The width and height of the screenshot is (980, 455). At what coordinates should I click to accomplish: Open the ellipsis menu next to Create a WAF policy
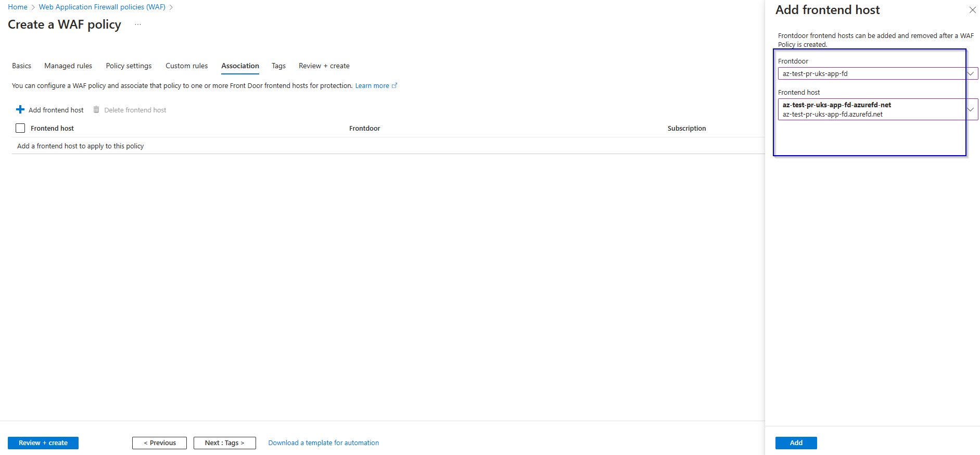(138, 24)
